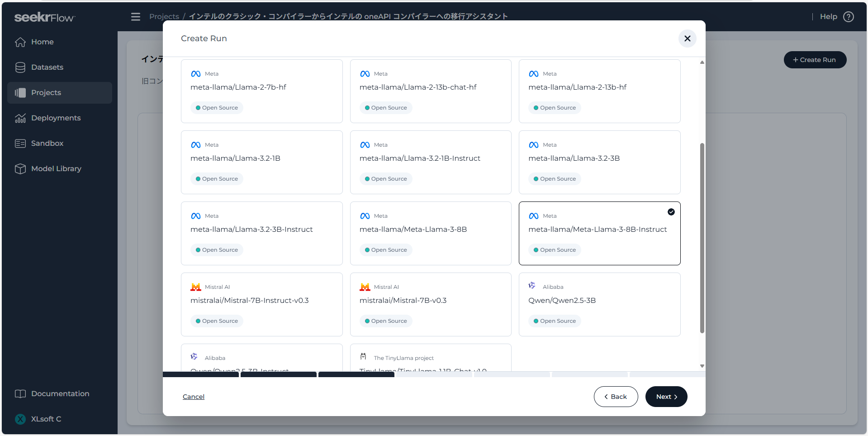Click the Help question mark icon
868x436 pixels.
(x=849, y=17)
